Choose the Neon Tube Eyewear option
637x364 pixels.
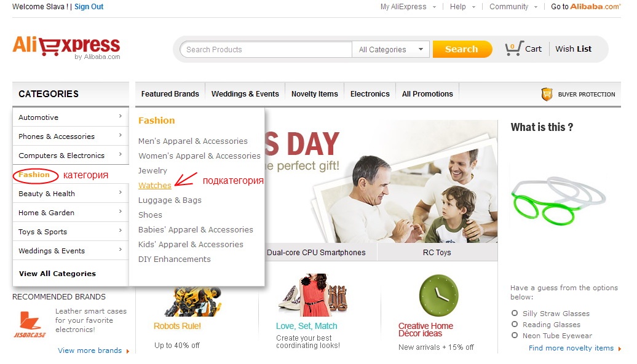pyautogui.click(x=515, y=335)
